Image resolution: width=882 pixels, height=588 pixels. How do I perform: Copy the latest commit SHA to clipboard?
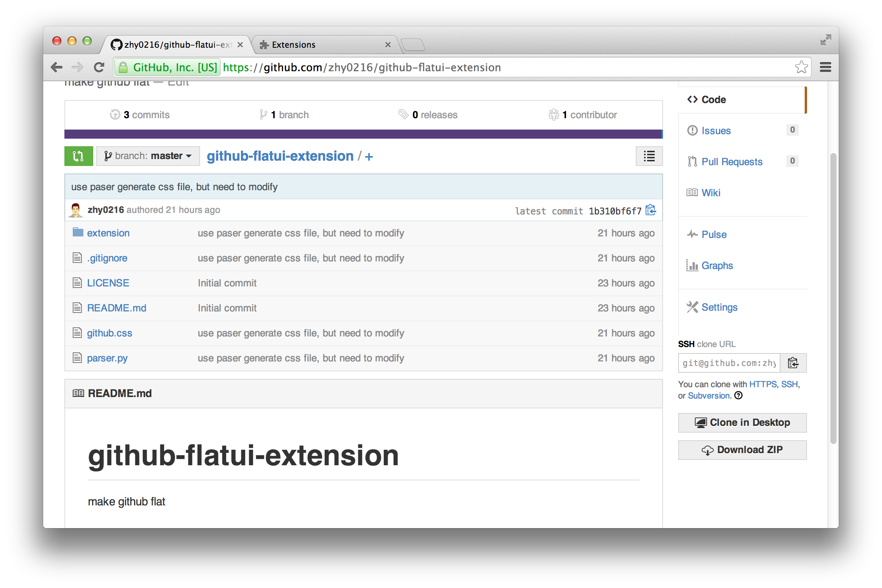pyautogui.click(x=651, y=210)
